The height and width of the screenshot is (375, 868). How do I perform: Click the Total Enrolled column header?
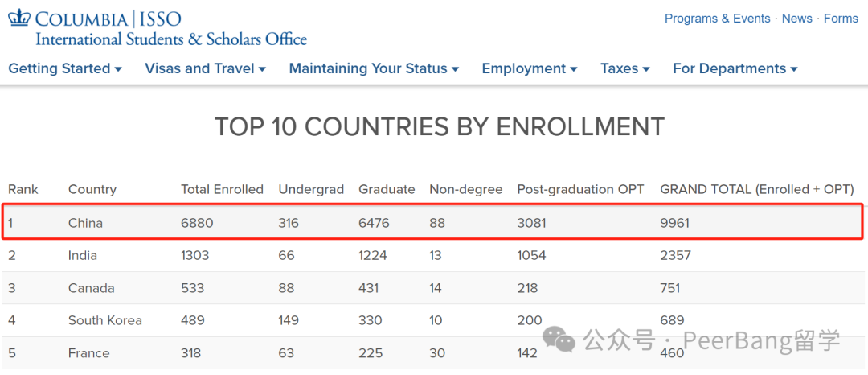222,189
